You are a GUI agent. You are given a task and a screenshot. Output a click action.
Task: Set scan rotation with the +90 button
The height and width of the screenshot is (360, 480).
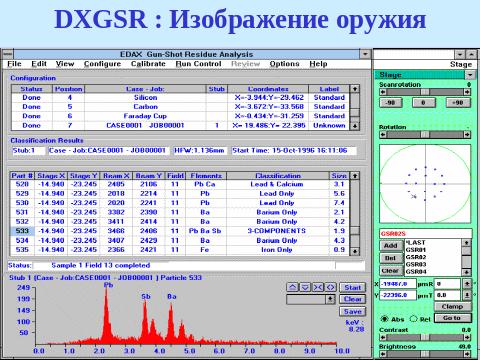(x=458, y=102)
